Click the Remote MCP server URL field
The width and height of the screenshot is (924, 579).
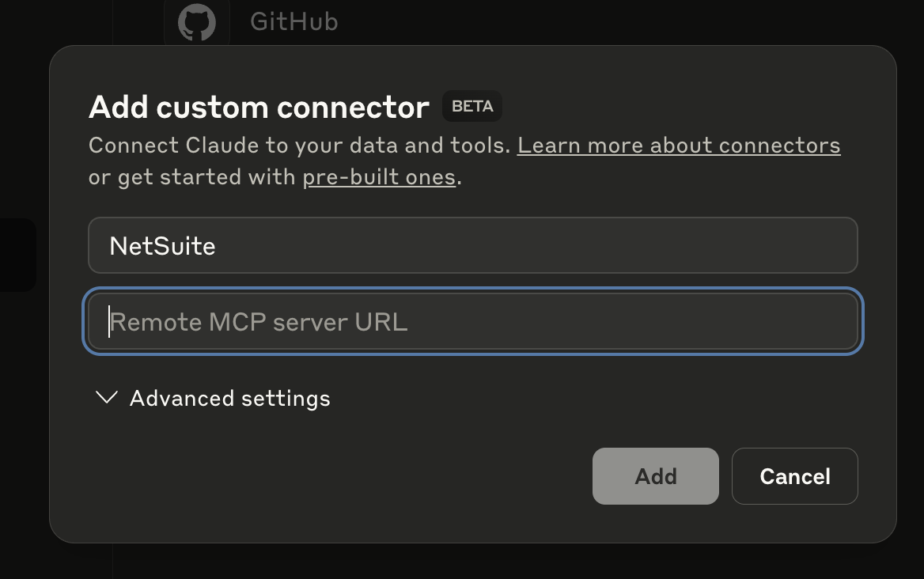(473, 321)
